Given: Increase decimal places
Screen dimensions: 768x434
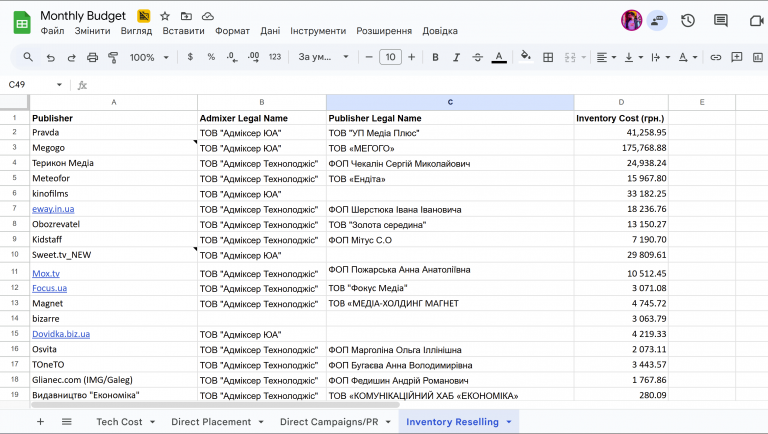Looking at the screenshot, I should [254, 57].
